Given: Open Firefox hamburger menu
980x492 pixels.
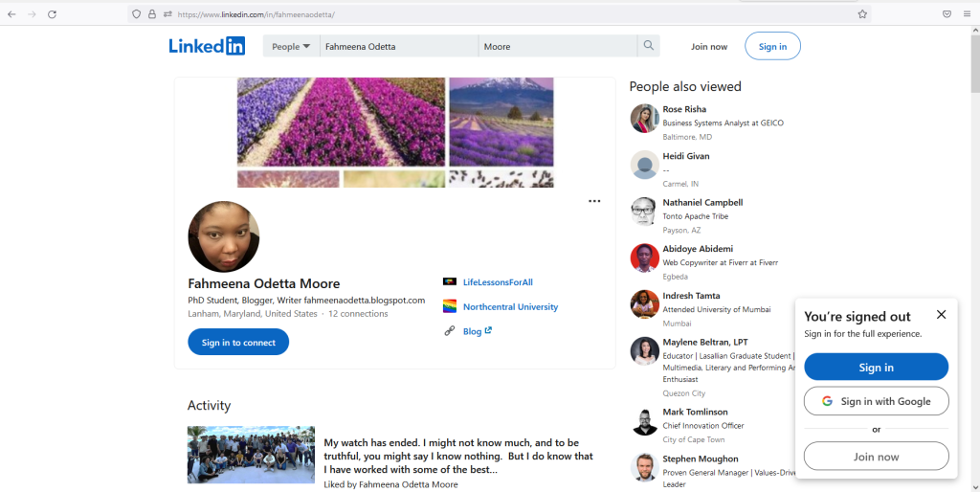Looking at the screenshot, I should click(968, 14).
